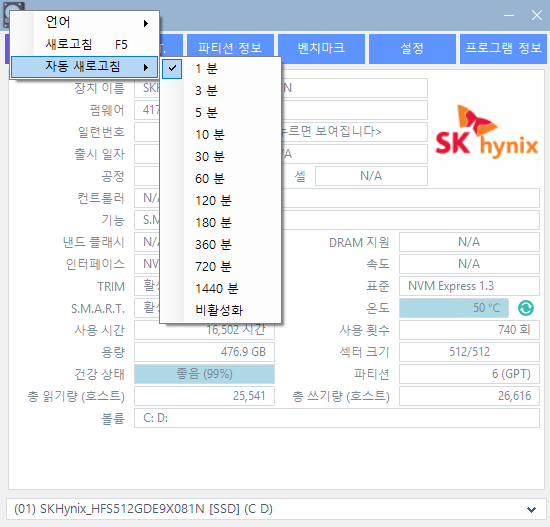This screenshot has height=527, width=550.
Task: Click the 좋음 (99%) health status bar
Action: pos(204,374)
